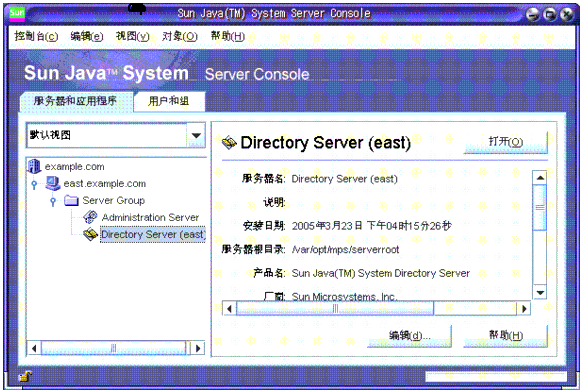This screenshot has width=584, height=391.
Task: Click the tree pane horizontal scrollbar thumb
Action: coord(113,349)
